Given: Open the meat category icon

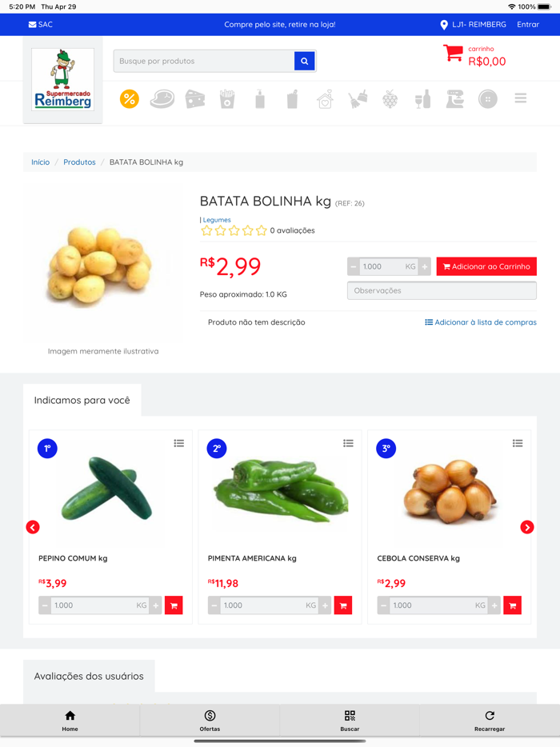Looking at the screenshot, I should 162,99.
